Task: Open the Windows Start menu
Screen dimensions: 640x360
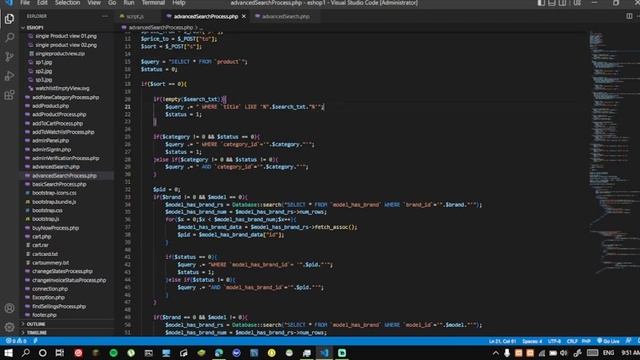Action: [8, 353]
